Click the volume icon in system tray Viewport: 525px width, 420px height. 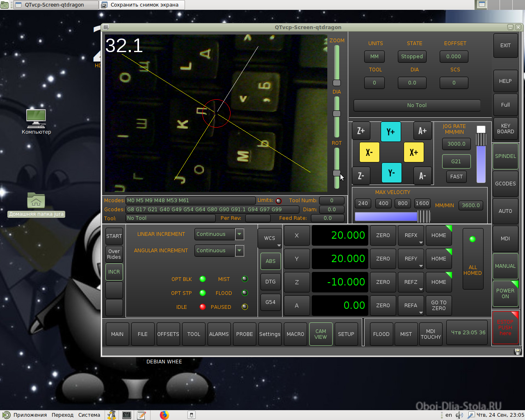coord(459,415)
